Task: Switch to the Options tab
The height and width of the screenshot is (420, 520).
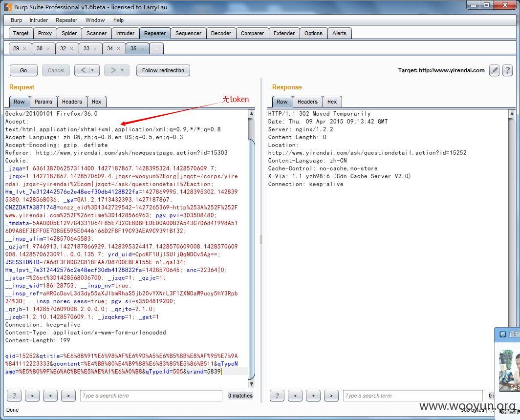Action: (x=313, y=33)
